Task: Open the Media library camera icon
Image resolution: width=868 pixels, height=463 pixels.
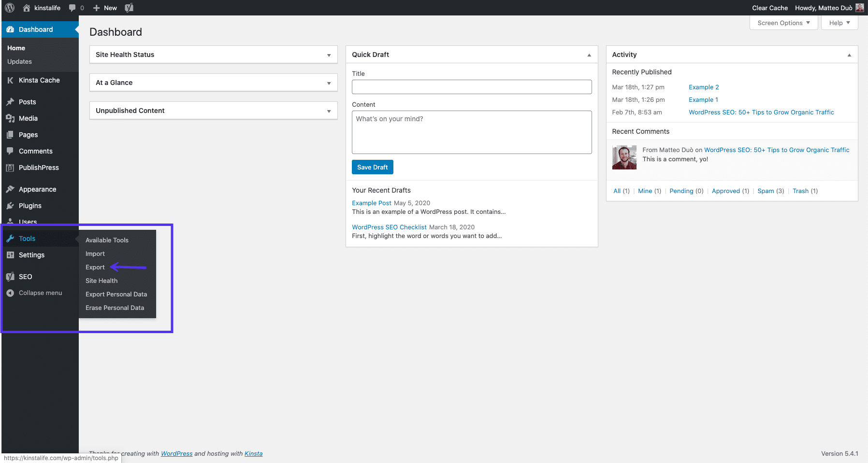Action: (x=11, y=118)
